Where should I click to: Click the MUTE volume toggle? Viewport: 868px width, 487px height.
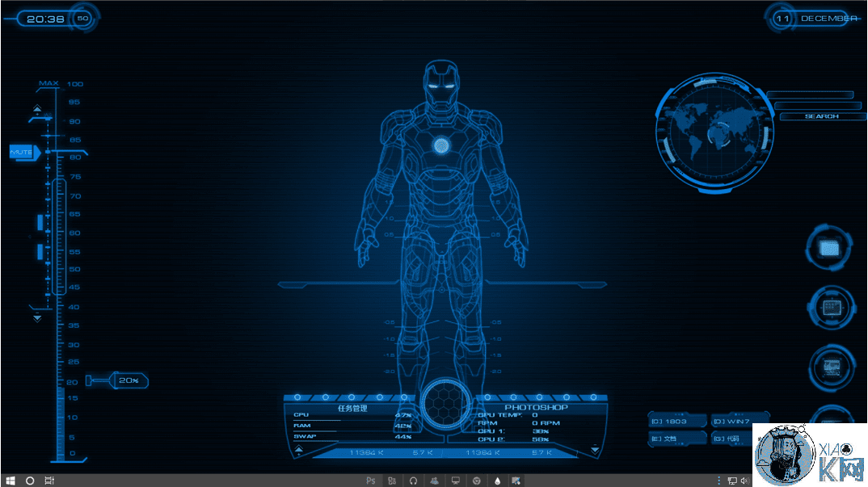[x=24, y=152]
